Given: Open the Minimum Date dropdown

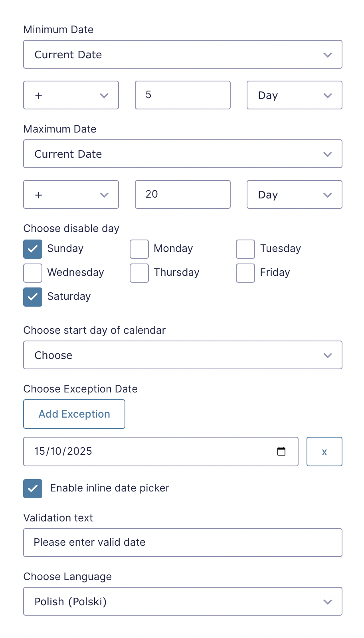Looking at the screenshot, I should click(x=183, y=54).
